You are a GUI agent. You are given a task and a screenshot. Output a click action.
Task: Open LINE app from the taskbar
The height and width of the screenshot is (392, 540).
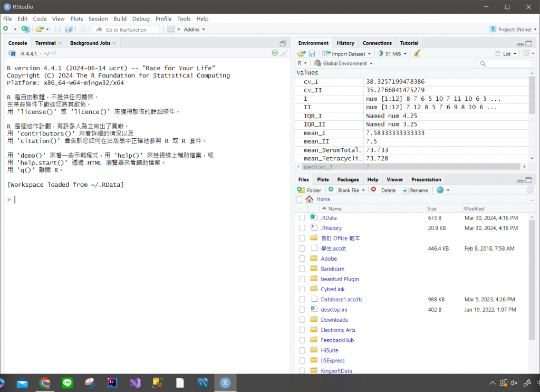(x=67, y=383)
